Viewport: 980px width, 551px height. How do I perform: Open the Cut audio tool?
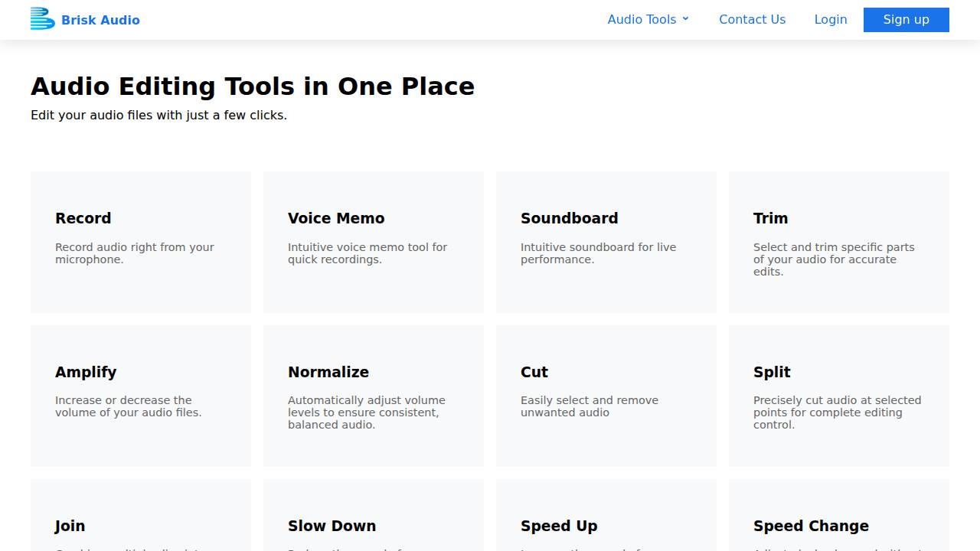(606, 396)
